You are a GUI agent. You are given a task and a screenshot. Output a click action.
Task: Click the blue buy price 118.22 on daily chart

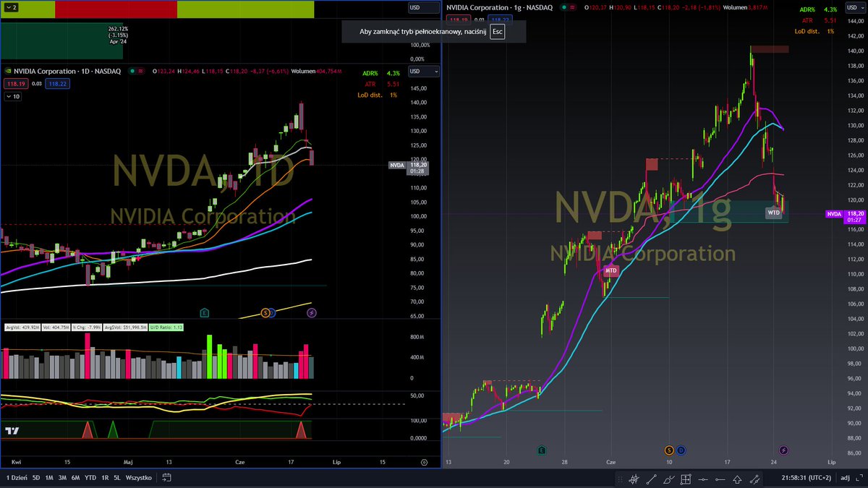click(57, 84)
